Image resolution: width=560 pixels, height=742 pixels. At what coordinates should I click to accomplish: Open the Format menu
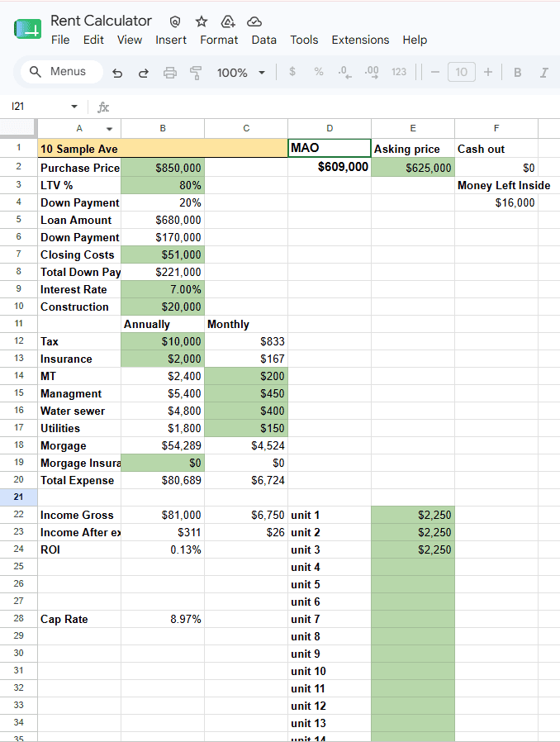coord(219,40)
